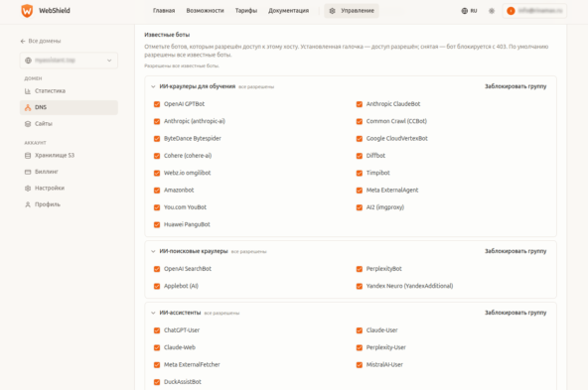Toggle Huawei PanguBot checkbox
Screen dimensions: 588x390
pos(157,225)
